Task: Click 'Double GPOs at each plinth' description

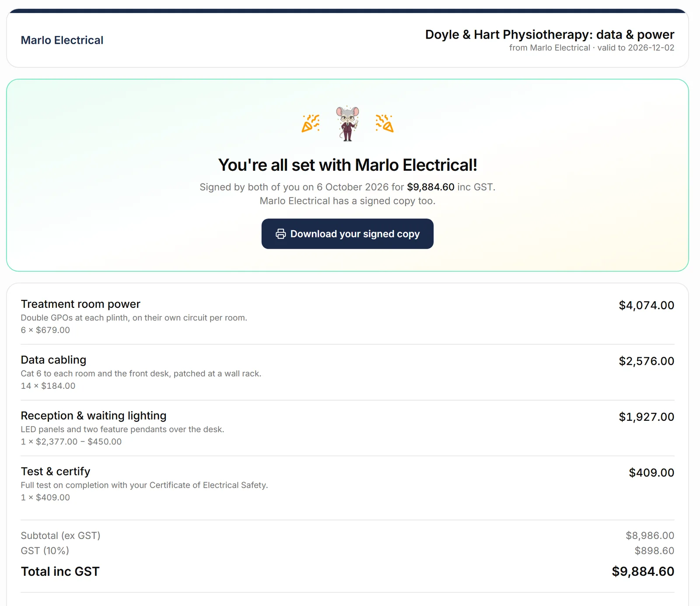Action: point(134,318)
